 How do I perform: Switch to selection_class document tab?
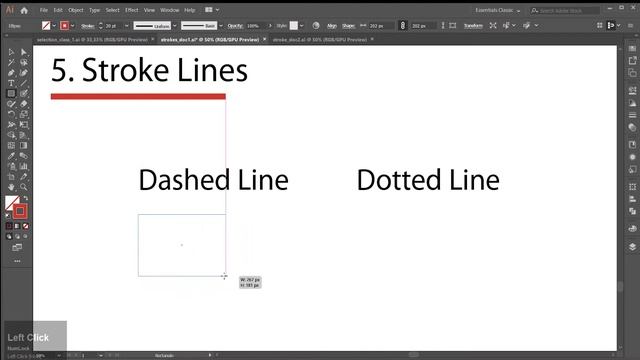pyautogui.click(x=92, y=40)
